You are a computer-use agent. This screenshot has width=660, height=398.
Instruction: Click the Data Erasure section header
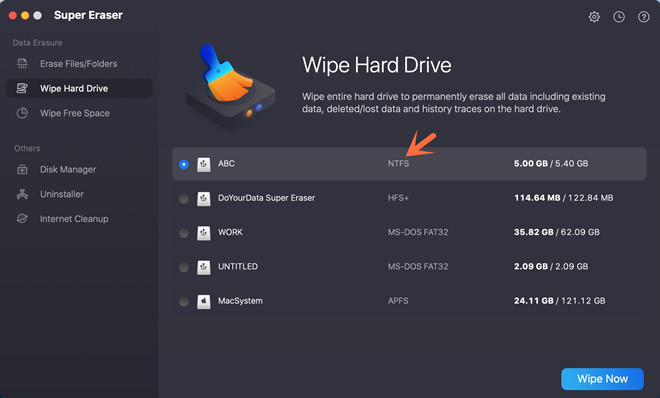click(37, 43)
